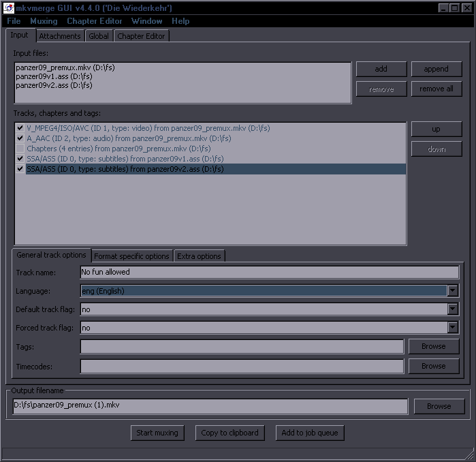Click the remove button
Image resolution: width=476 pixels, height=462 pixels.
tap(381, 89)
